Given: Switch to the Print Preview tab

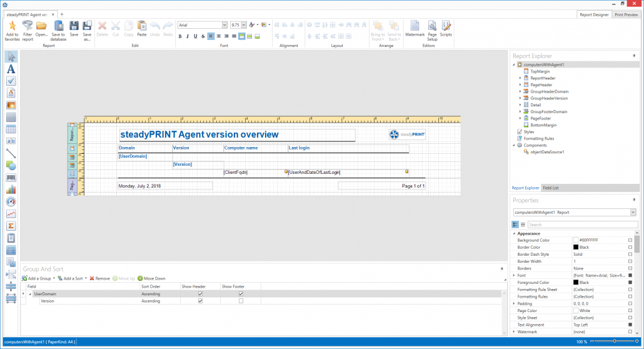Looking at the screenshot, I should point(626,14).
